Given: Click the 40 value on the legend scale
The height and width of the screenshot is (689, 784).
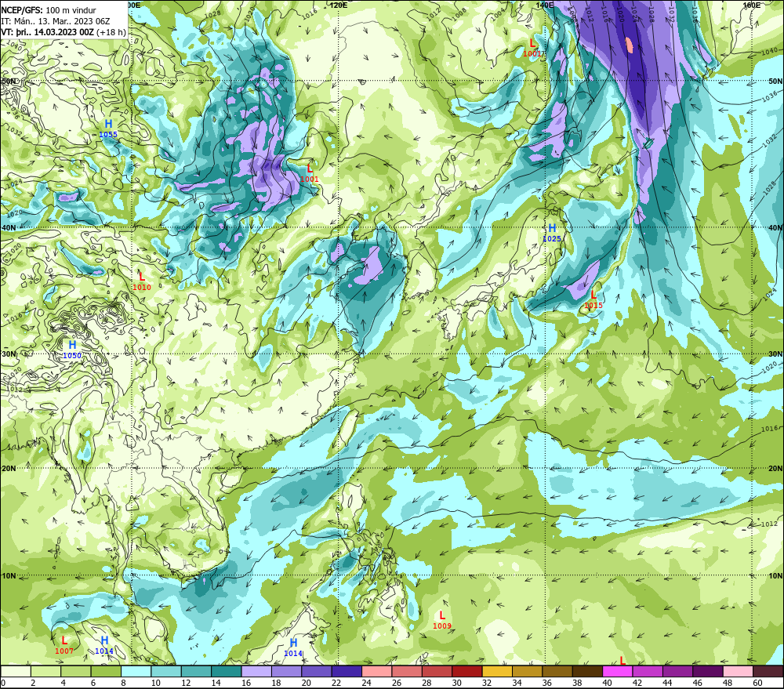Looking at the screenshot, I should coord(608,683).
